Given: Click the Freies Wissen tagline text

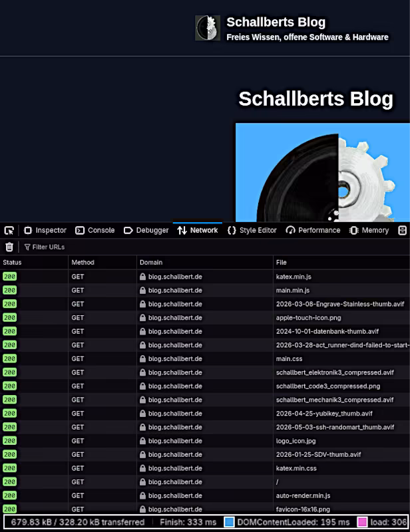Looking at the screenshot, I should [x=307, y=37].
